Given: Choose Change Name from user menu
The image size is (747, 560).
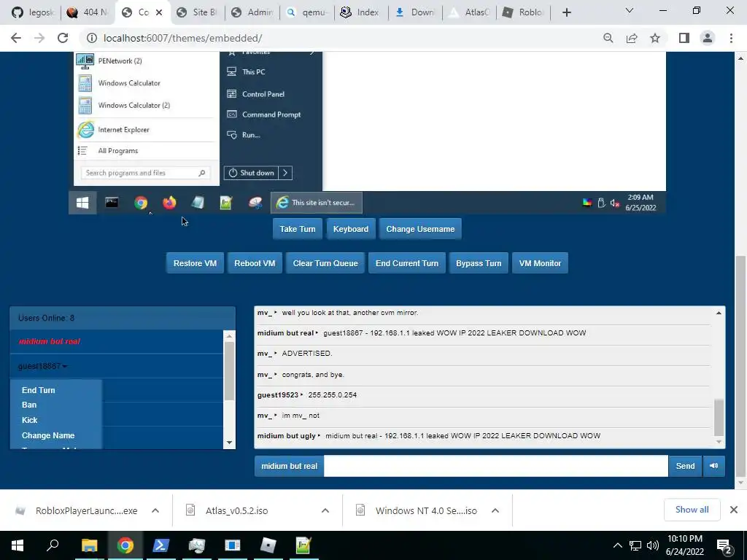Looking at the screenshot, I should pos(48,435).
